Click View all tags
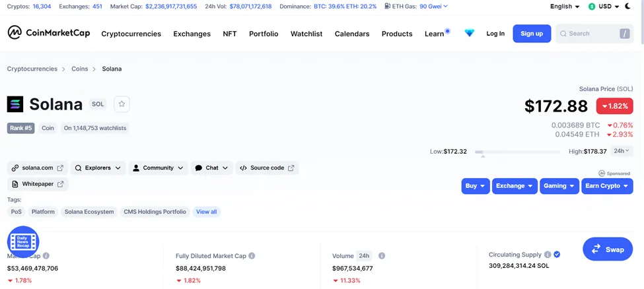644x289 pixels. click(207, 212)
